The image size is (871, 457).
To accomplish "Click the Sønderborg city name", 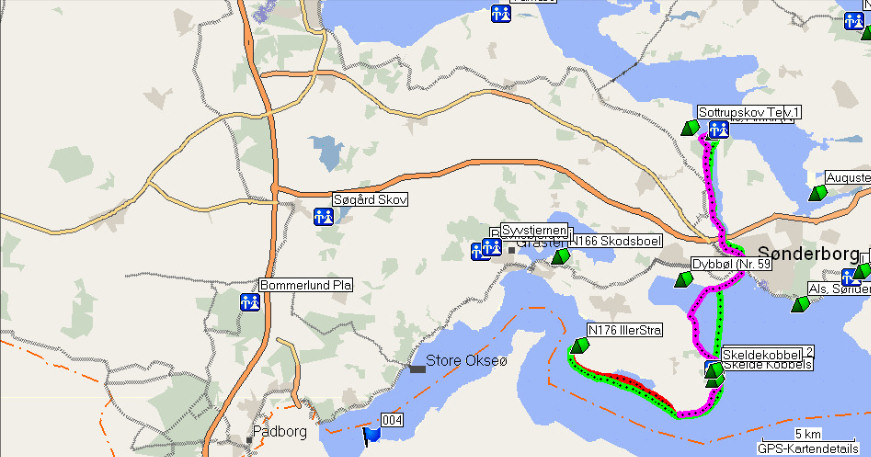I will 808,254.
